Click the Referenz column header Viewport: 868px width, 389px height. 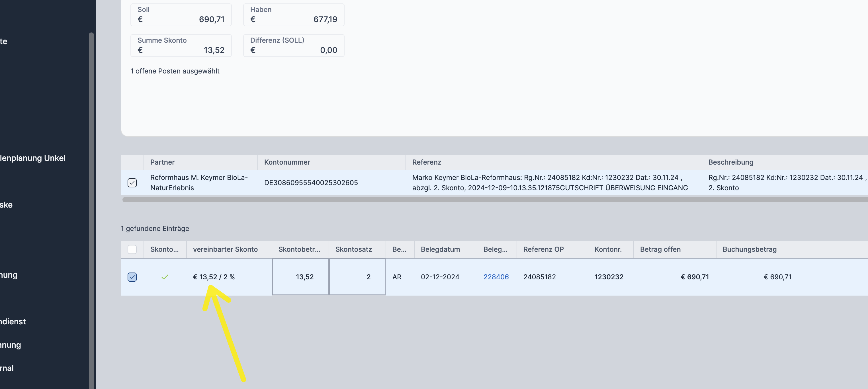click(x=427, y=162)
